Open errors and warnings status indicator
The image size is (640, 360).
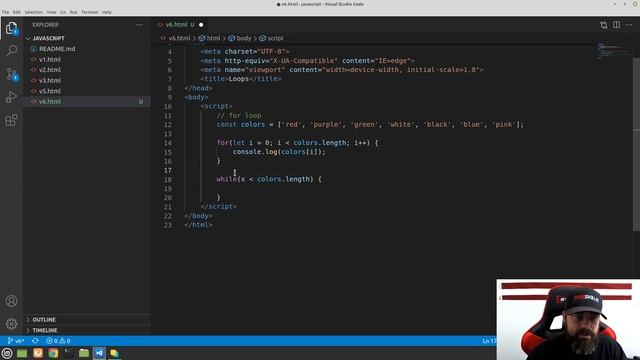pyautogui.click(x=58, y=341)
